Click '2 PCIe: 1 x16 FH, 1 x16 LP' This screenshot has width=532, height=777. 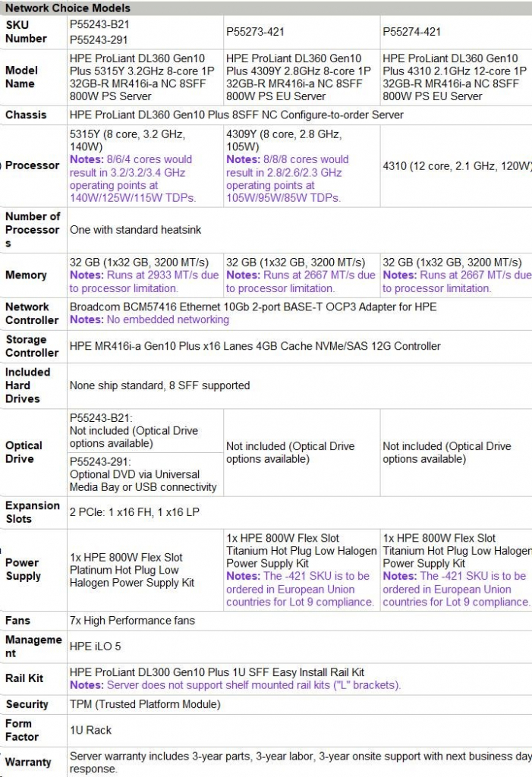(134, 512)
